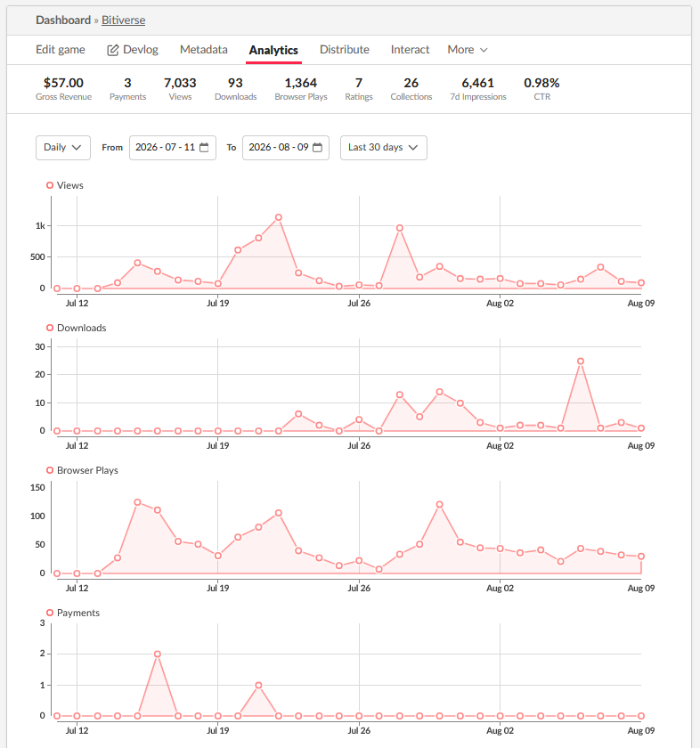Open calendar picker in To date field
700x748 pixels.
click(x=317, y=148)
